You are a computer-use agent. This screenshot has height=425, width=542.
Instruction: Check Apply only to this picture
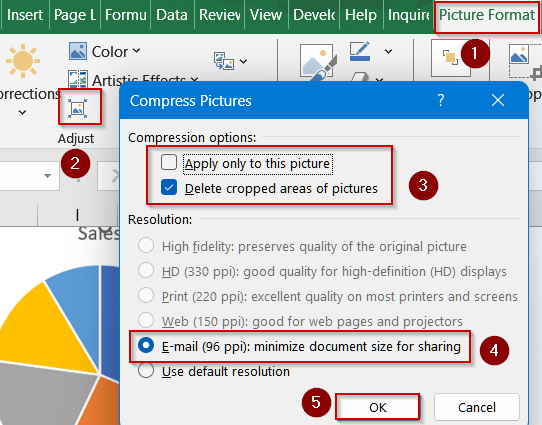[169, 162]
